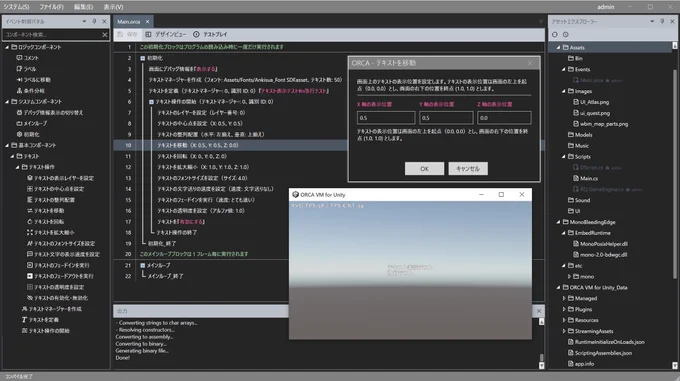680x381 pixels.
Task: Click the コンポーネント検索 search box
Action: click(x=52, y=35)
